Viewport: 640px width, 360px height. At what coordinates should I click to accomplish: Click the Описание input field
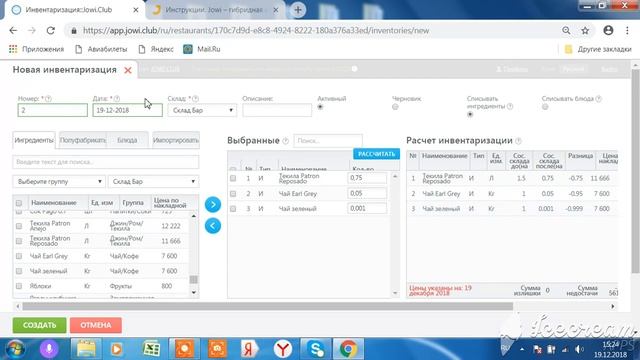click(277, 110)
